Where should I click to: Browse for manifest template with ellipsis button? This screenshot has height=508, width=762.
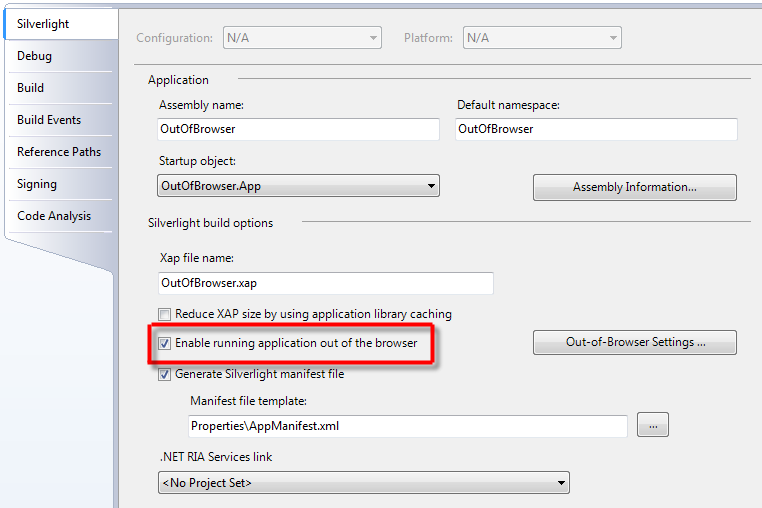tap(653, 425)
